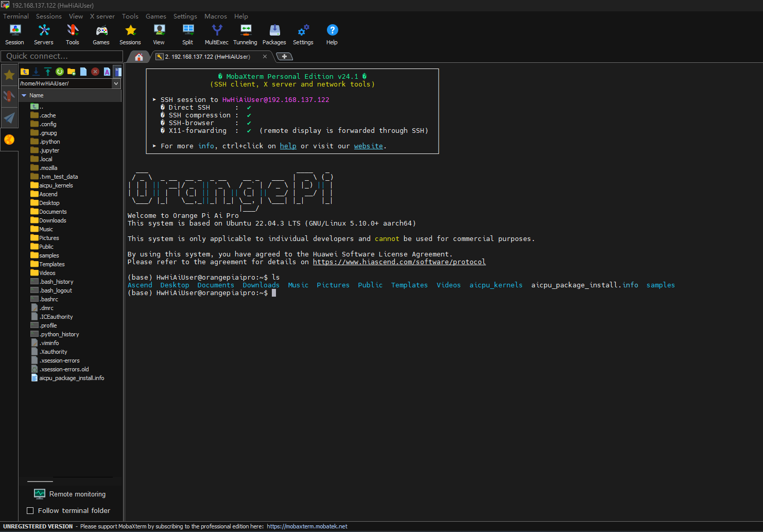Open a new tab with plus button
This screenshot has width=763, height=532.
pyautogui.click(x=284, y=57)
